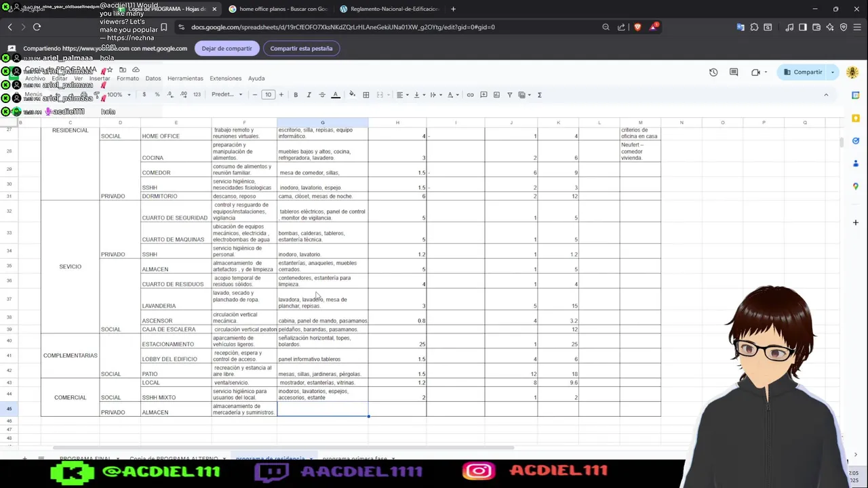The image size is (868, 488).
Task: Open the dropdown beside Compartir
Action: pyautogui.click(x=833, y=72)
